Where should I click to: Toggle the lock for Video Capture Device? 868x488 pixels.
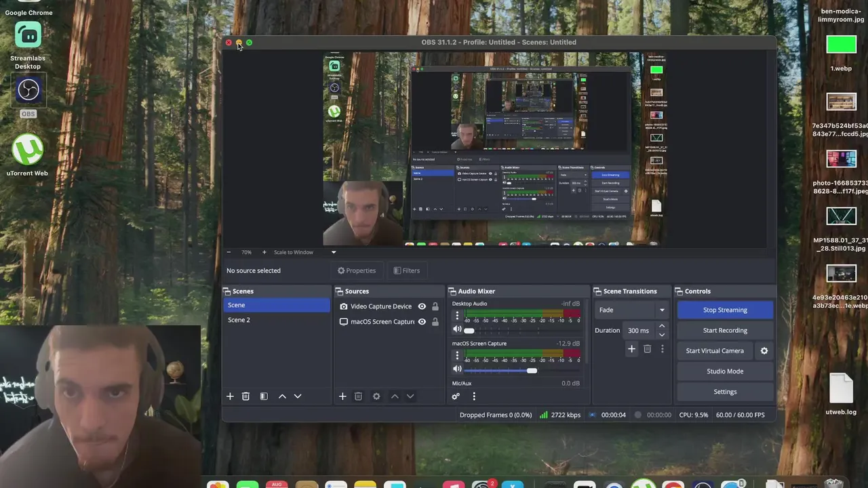tap(435, 306)
